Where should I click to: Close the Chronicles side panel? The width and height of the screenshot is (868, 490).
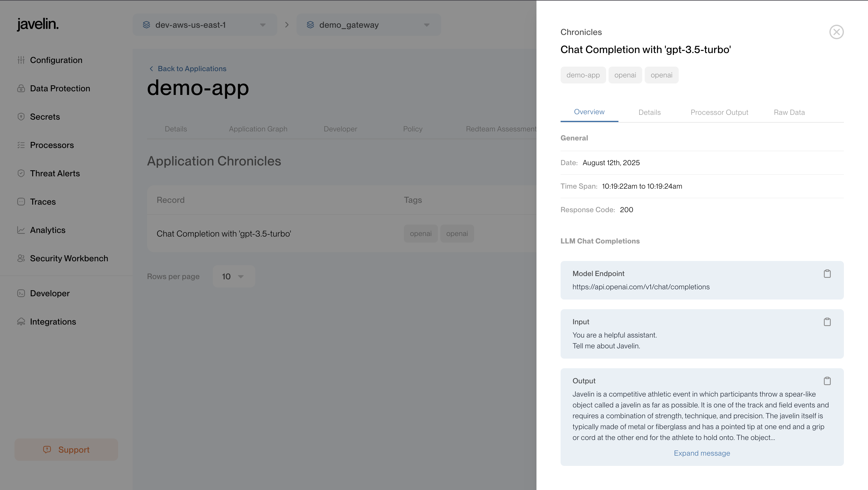pyautogui.click(x=836, y=32)
